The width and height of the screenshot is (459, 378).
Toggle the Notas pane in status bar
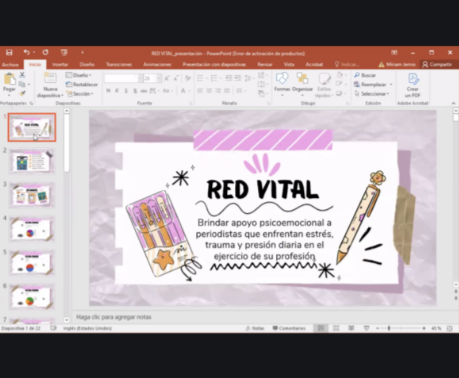[255, 328]
